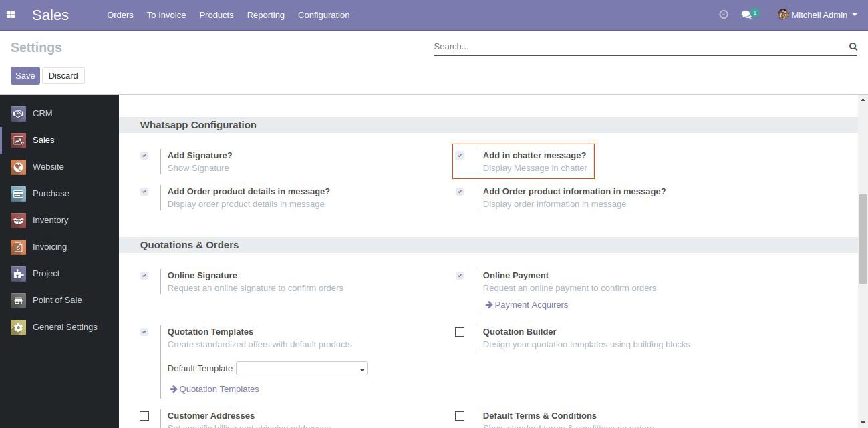
Task: Click the activities clock icon
Action: click(x=723, y=15)
